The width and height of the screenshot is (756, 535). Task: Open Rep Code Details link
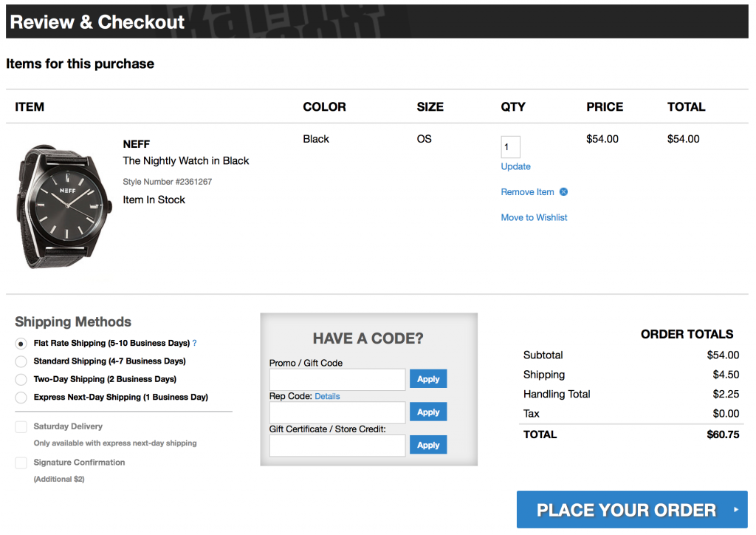point(327,397)
